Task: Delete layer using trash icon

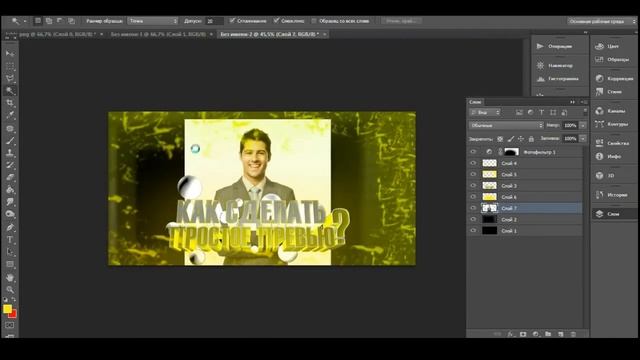Action: coord(573,334)
